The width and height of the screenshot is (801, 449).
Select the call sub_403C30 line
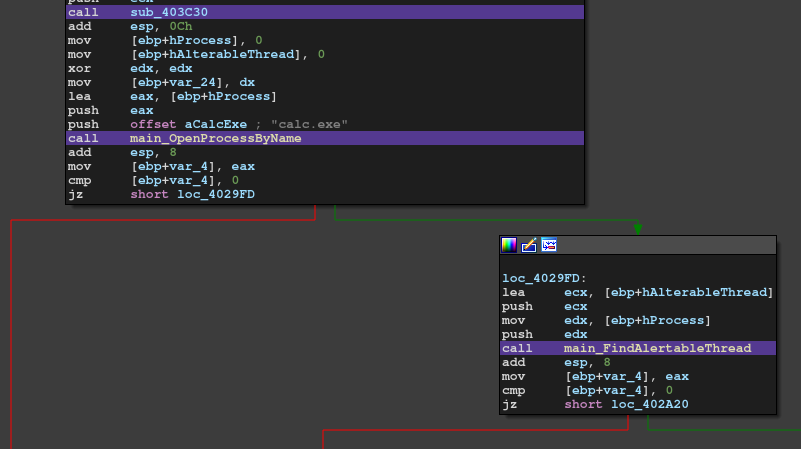[x=325, y=12]
